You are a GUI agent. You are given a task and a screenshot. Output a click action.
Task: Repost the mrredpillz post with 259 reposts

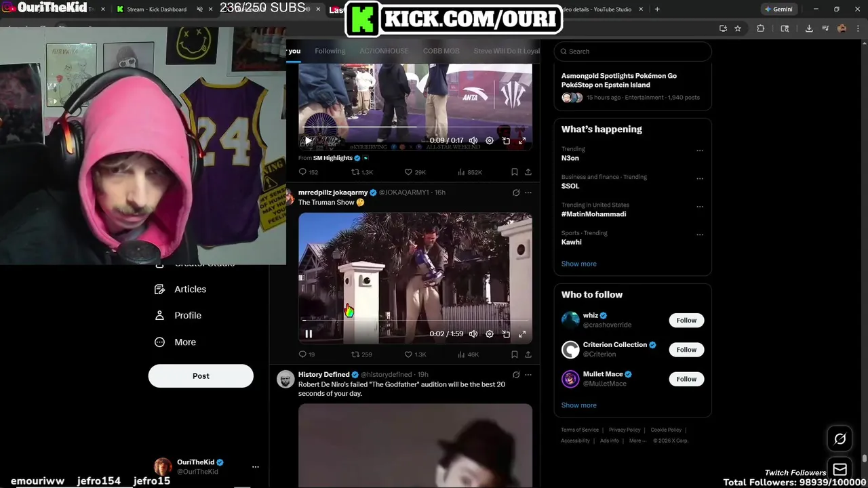click(x=361, y=354)
